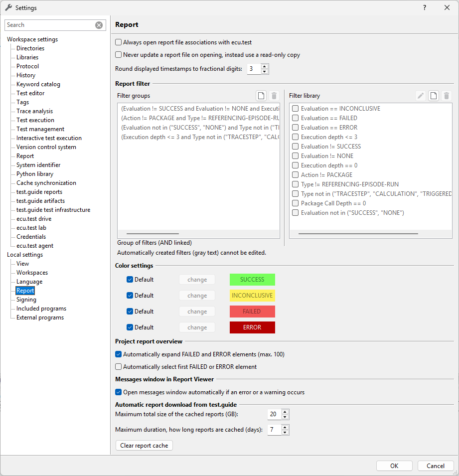Check the Package Call Depth == 0 filter
The image size is (459, 476).
[x=296, y=203]
